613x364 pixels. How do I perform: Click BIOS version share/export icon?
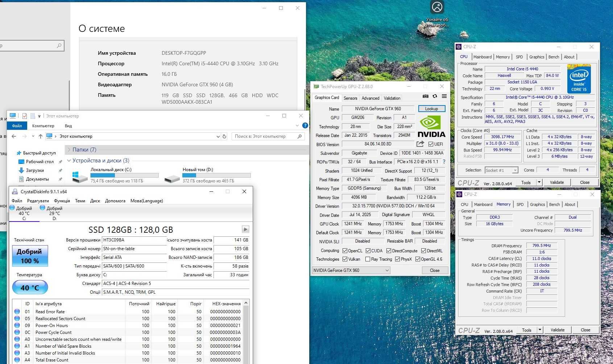coord(420,144)
